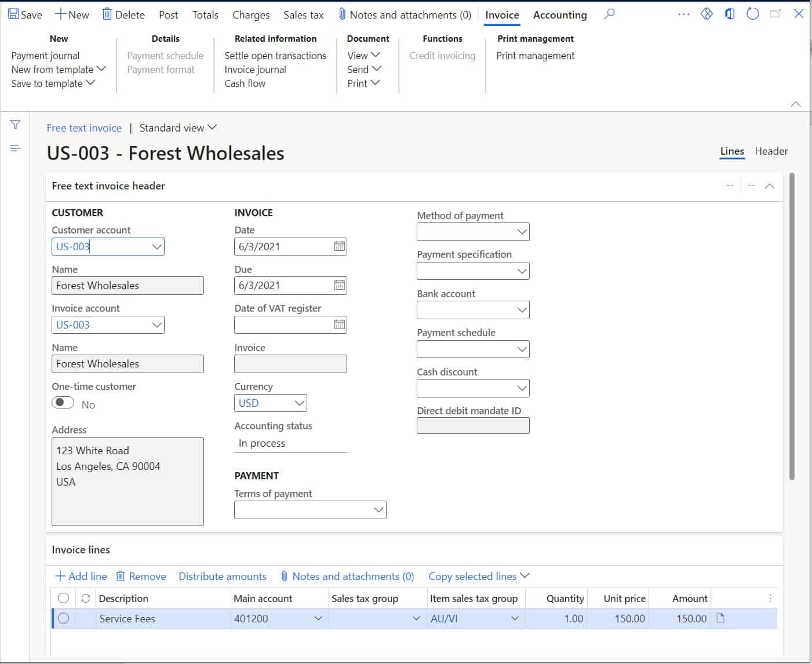Collapse the action pane ribbon chevron

(x=796, y=104)
